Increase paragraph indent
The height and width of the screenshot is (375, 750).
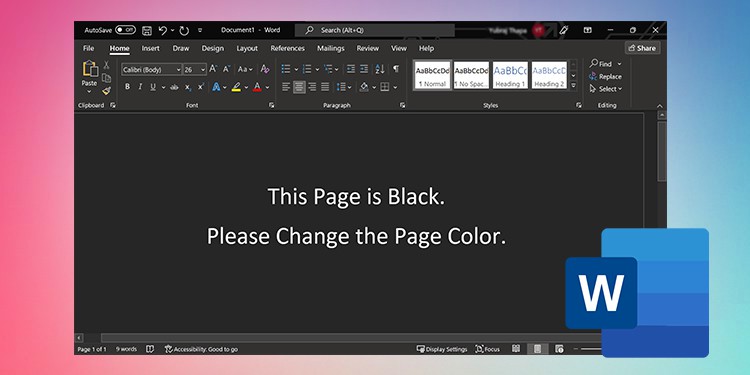(364, 69)
